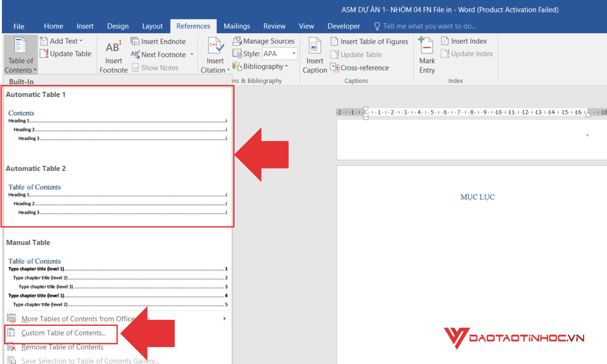Click the Custom Table of Contents icon
The image size is (607, 364).
11,332
